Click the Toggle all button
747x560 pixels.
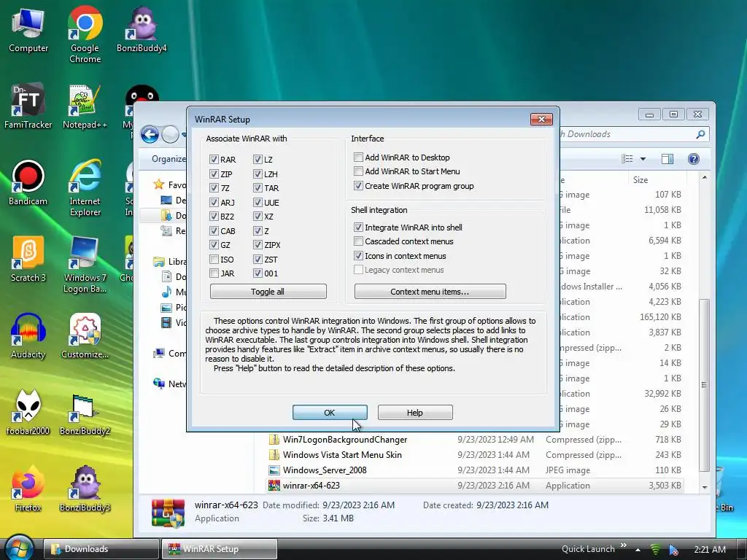268,292
